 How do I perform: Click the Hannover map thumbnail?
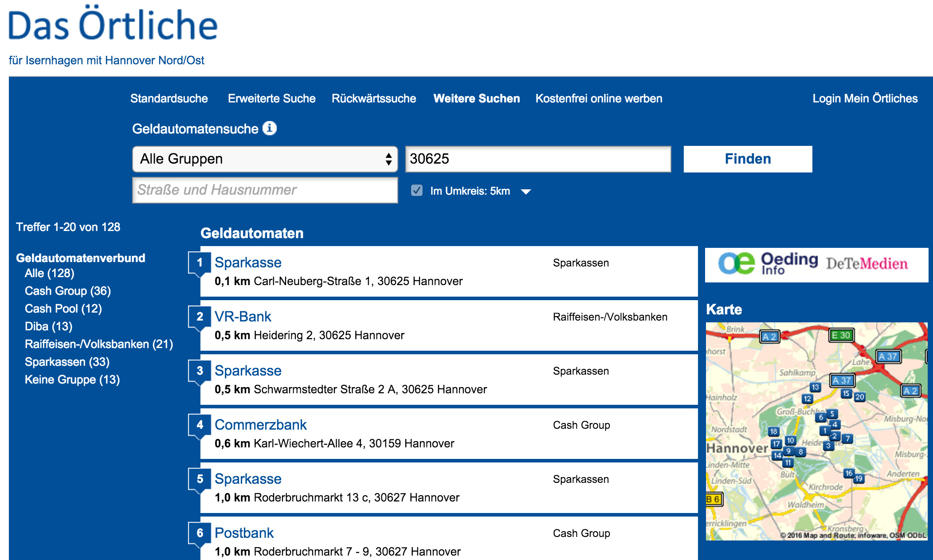816,431
